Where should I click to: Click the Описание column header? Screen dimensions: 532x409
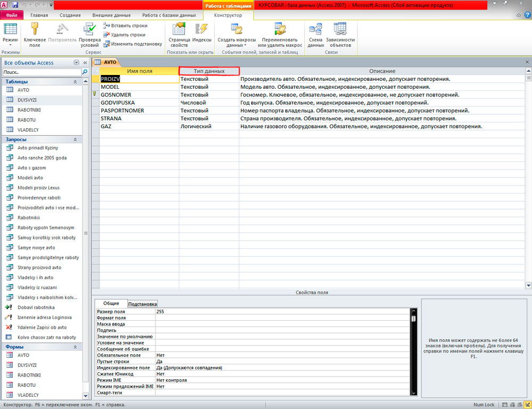(382, 71)
